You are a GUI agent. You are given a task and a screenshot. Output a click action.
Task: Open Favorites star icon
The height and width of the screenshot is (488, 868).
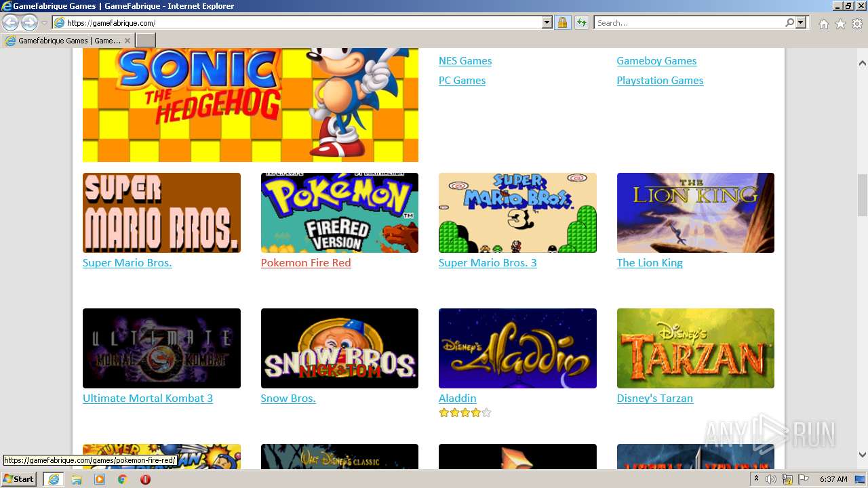point(840,24)
